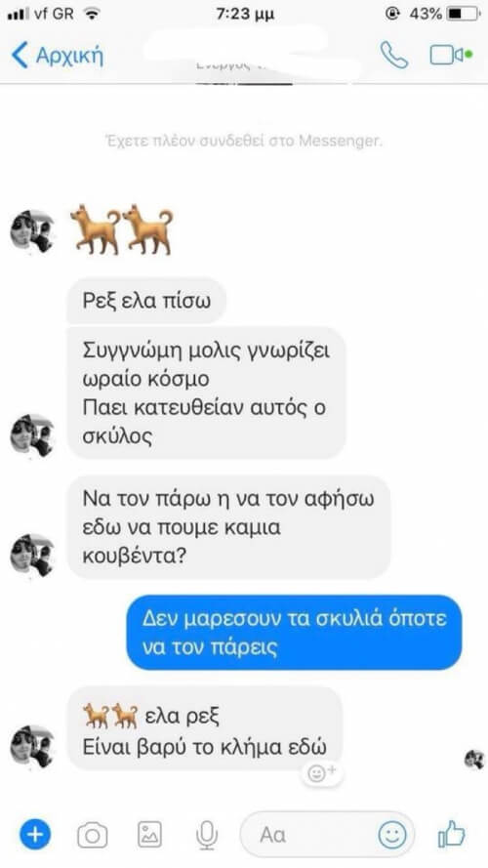Tap the blue 'Δεν μαρεσουν τα σκυλιά' message
This screenshot has width=488, height=868.
click(294, 632)
